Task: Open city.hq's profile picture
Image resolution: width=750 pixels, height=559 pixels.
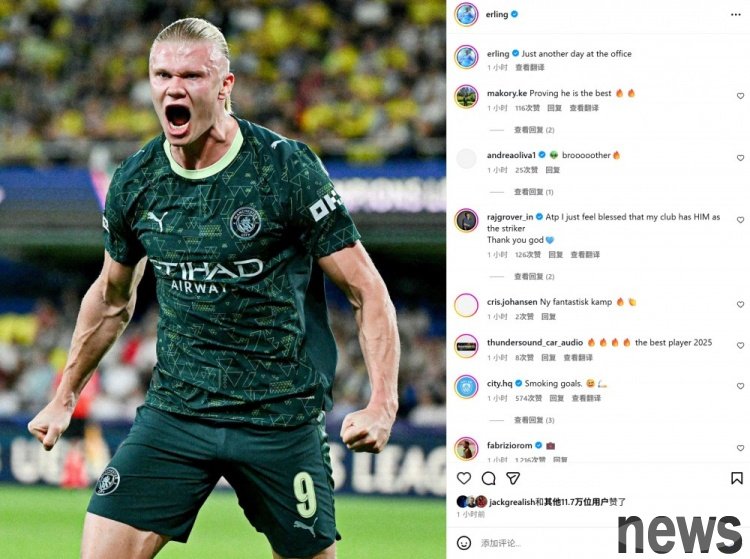Action: (x=466, y=387)
